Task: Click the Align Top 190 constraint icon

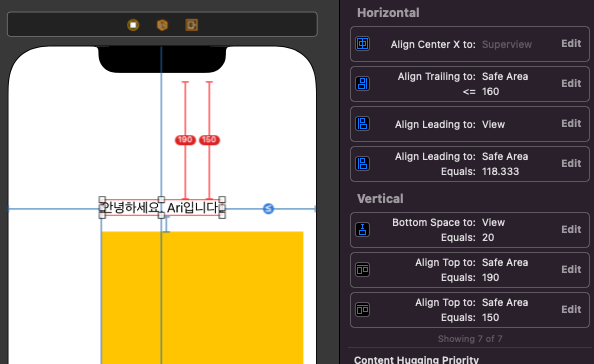Action: point(363,270)
